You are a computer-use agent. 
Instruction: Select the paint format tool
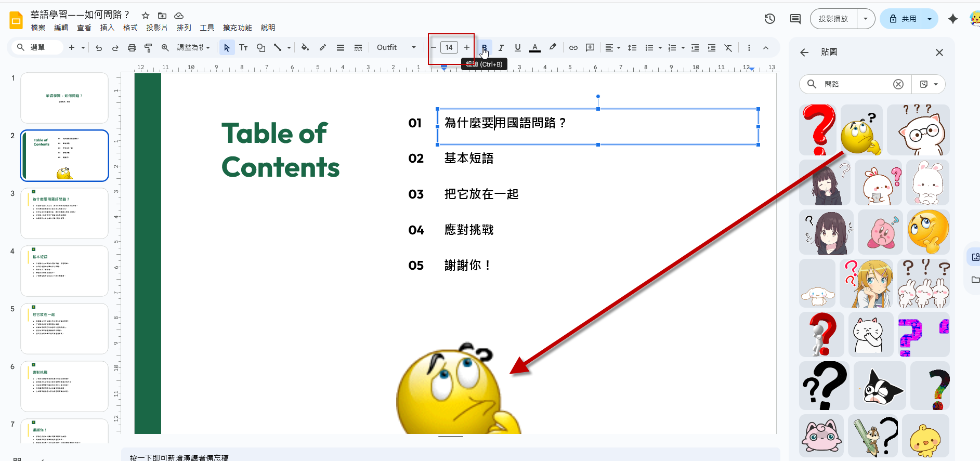coord(148,48)
